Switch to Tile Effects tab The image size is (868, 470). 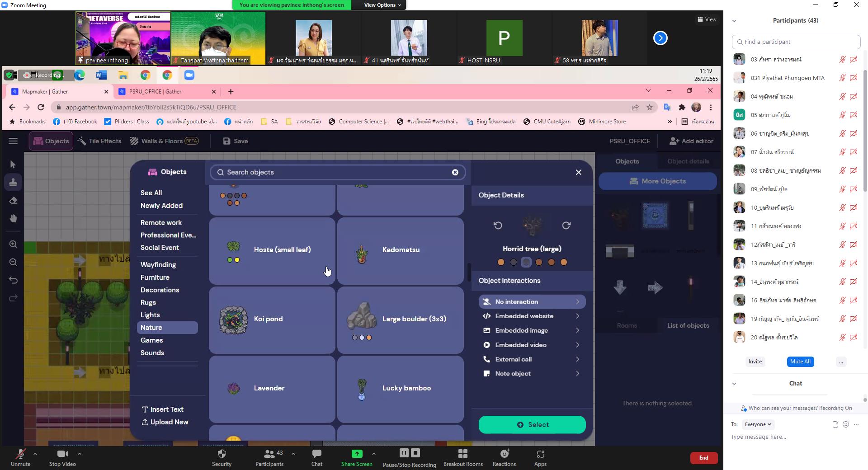click(99, 141)
